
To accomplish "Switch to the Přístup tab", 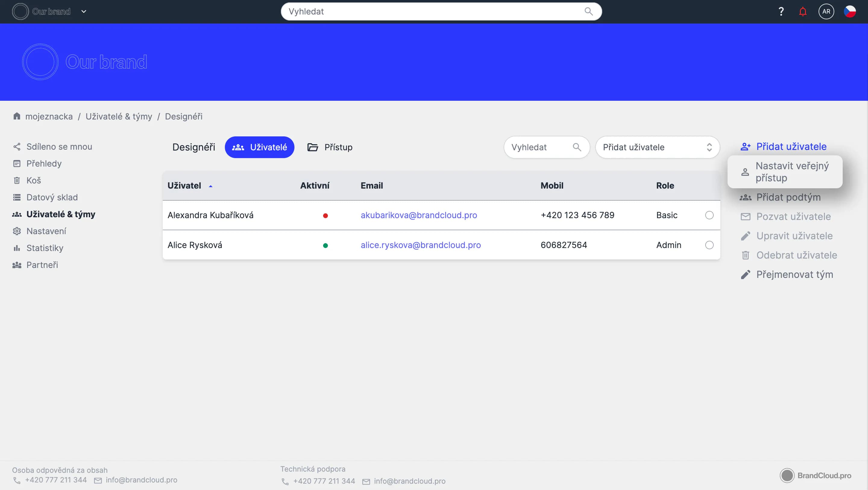I will coord(330,147).
